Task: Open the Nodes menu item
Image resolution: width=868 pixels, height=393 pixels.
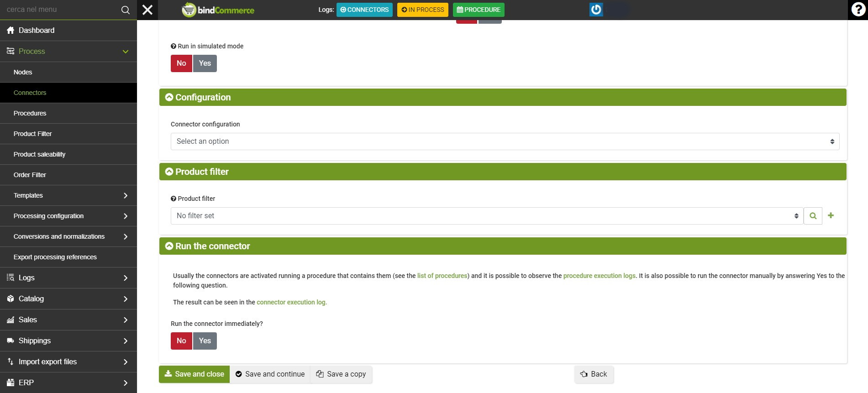Action: [x=68, y=72]
